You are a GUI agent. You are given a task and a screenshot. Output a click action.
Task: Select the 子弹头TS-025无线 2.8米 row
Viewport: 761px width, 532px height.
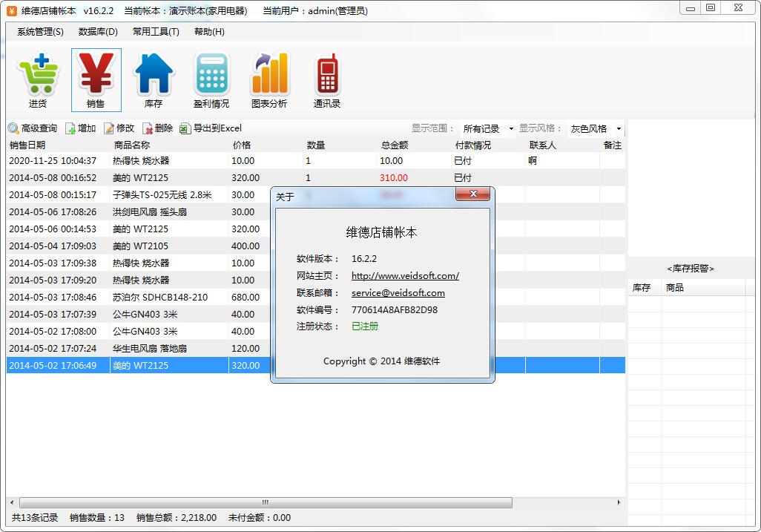pos(138,194)
